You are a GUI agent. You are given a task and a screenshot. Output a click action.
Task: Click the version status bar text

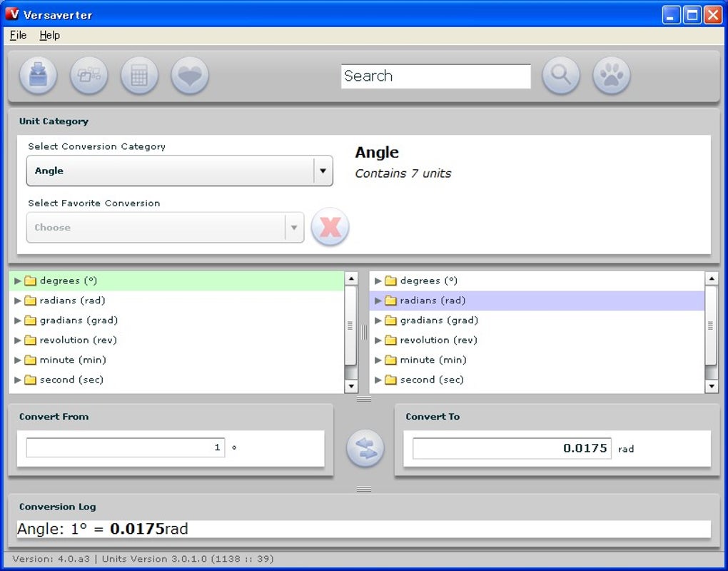[x=143, y=559]
